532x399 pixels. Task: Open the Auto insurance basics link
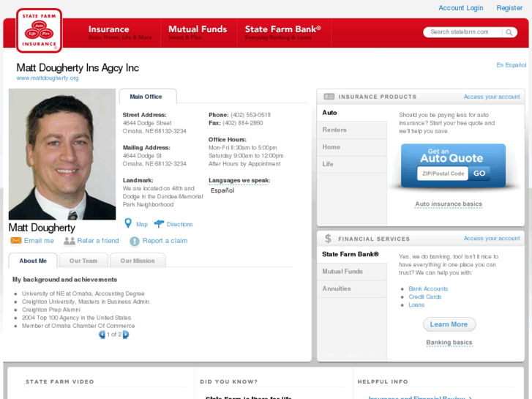click(x=449, y=204)
